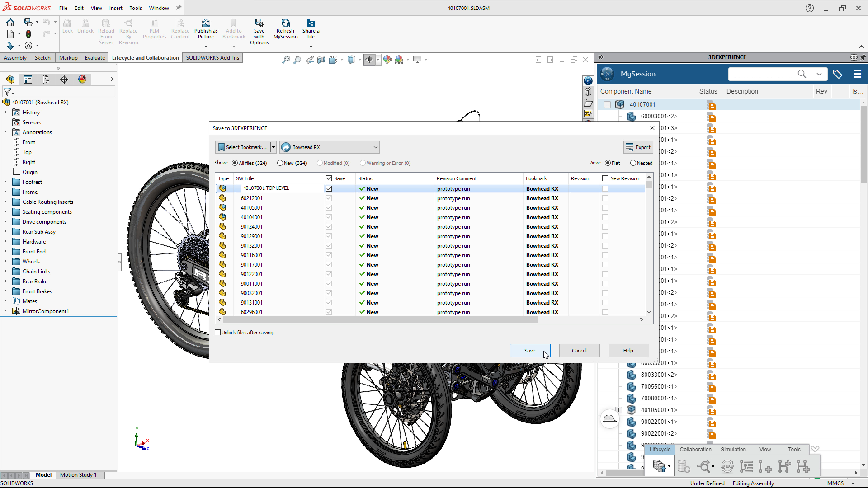
Task: Collapse the 40107001 node in MySession
Action: [608, 105]
